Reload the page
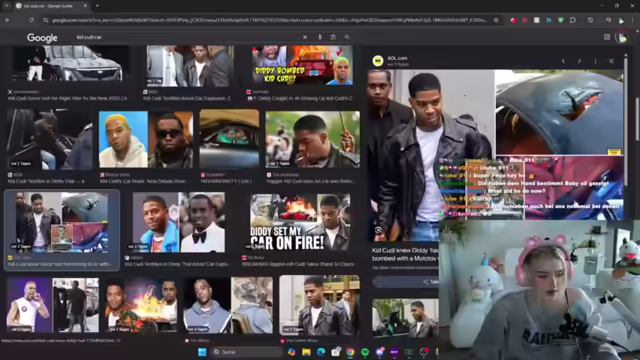640x360 pixels. pyautogui.click(x=31, y=20)
